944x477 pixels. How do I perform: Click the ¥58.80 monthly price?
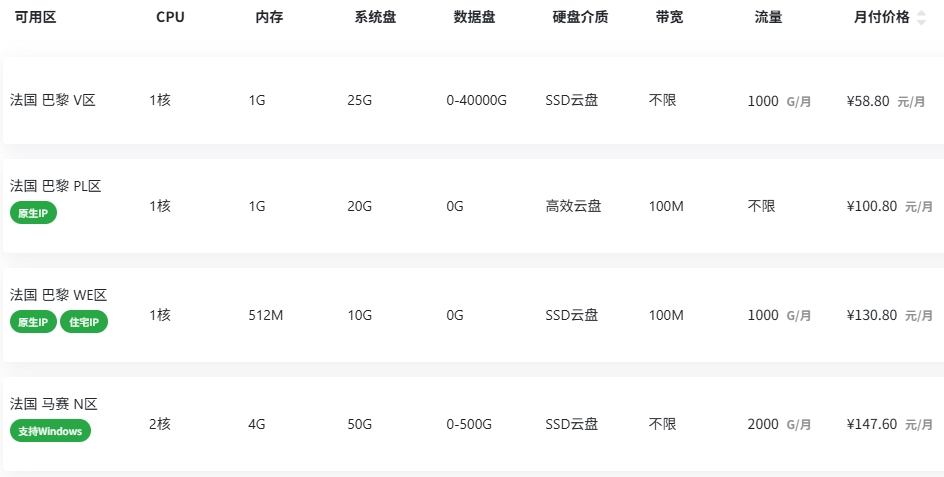pos(868,101)
